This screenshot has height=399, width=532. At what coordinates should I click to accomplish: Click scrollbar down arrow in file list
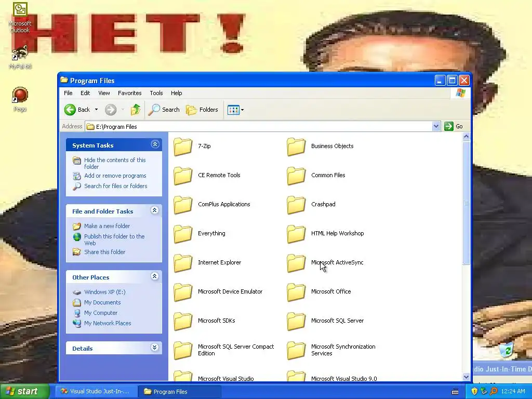466,377
